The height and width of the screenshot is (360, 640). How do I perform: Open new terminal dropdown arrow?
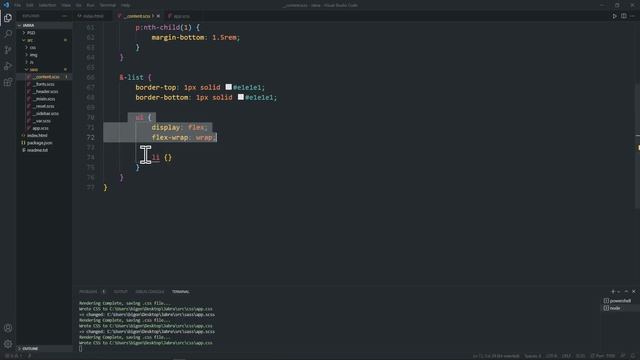[619, 291]
